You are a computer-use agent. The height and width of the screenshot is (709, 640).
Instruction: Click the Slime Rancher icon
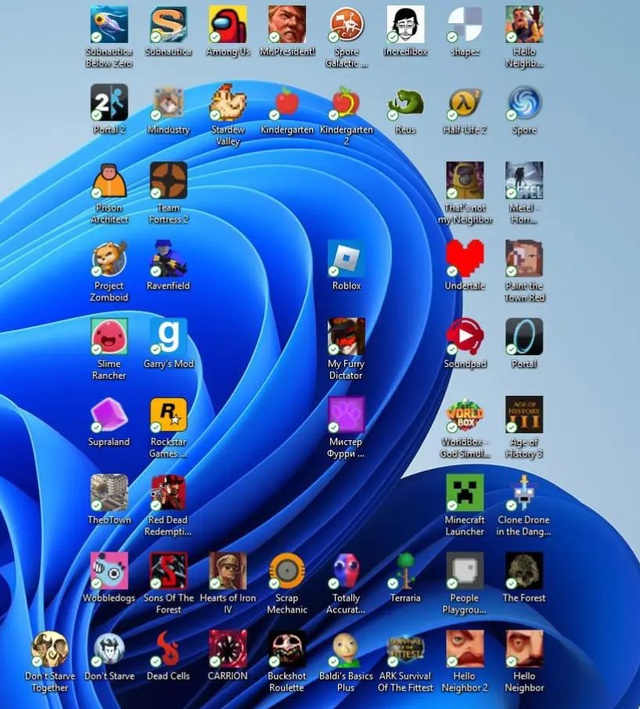point(109,337)
